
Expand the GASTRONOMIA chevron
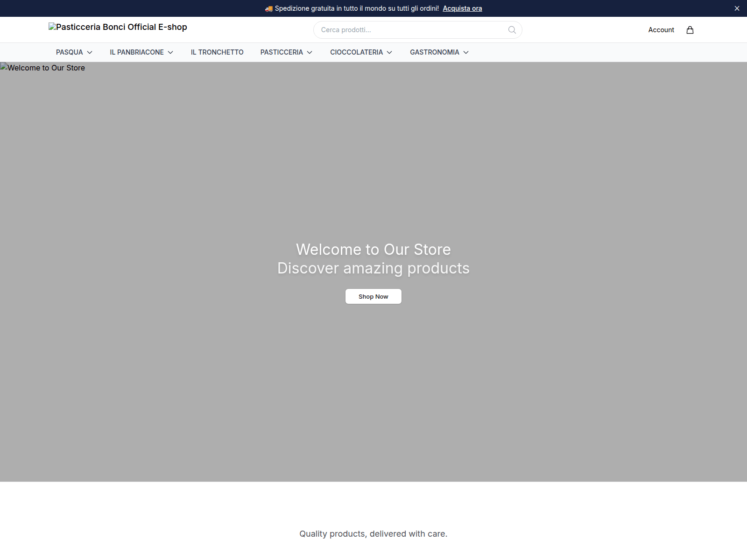[x=466, y=52]
